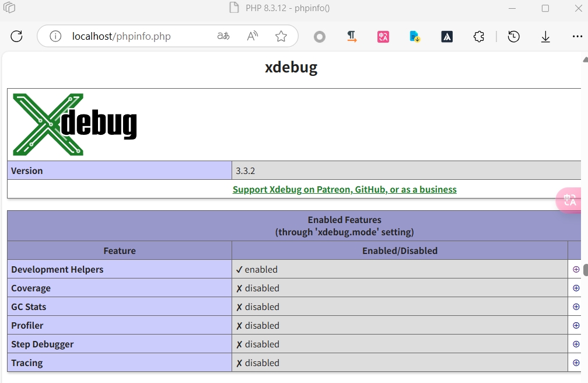Image resolution: width=588 pixels, height=383 pixels.
Task: Click the 'Step Debugger' feature name
Action: pyautogui.click(x=43, y=344)
